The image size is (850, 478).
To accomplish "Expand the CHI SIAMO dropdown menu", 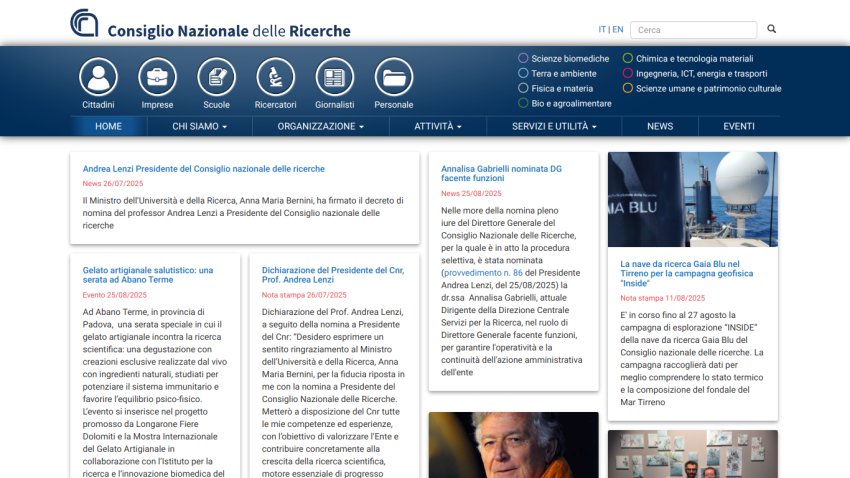I will coord(199,126).
